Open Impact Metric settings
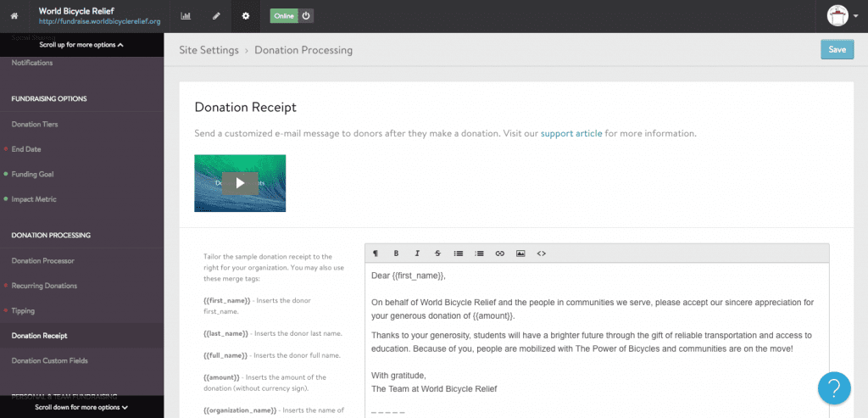 coord(34,198)
